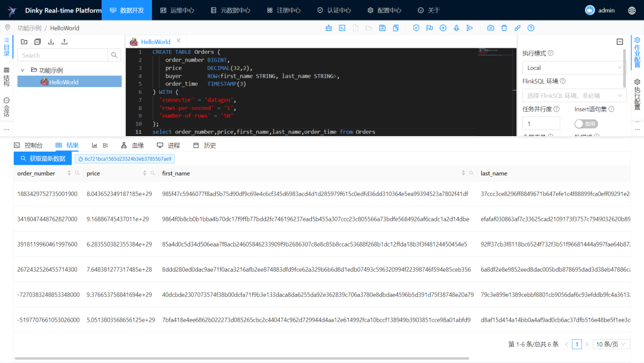Open the Local execution mode dropdown
Screen dimensions: 644x363
[572, 67]
